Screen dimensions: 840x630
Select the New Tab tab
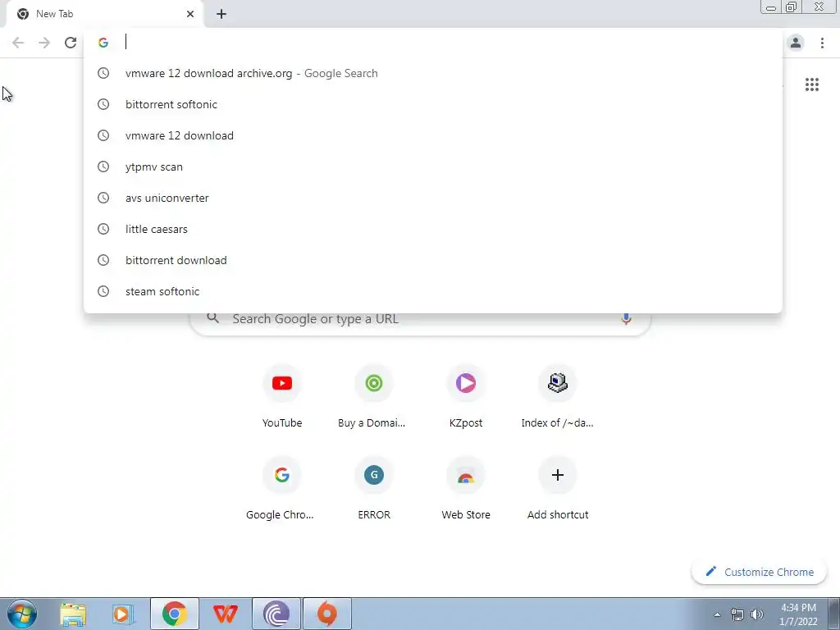(104, 14)
